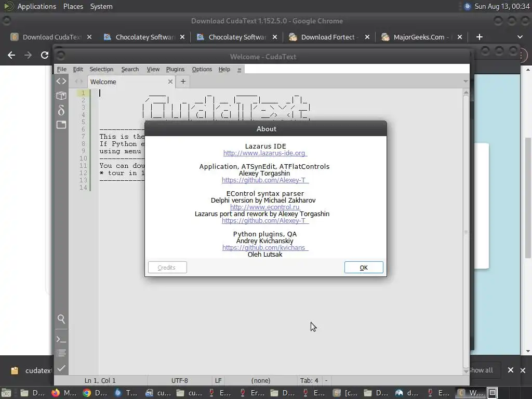Click the Ln 1, Col 1 status field
Viewport: 532px width, 399px height.
click(x=100, y=381)
